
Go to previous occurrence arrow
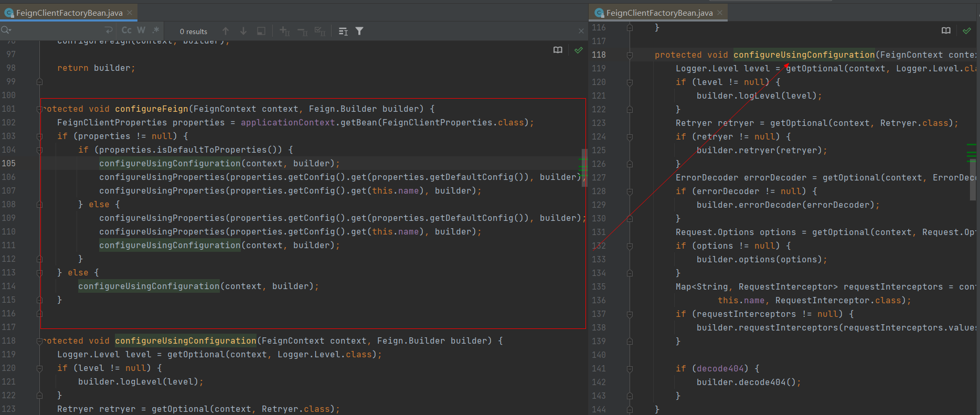226,31
